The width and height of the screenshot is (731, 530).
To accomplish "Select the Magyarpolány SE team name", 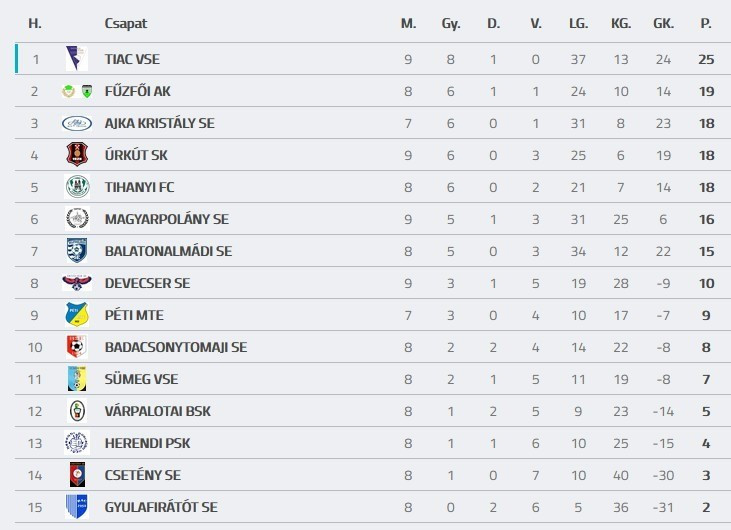I will point(166,219).
